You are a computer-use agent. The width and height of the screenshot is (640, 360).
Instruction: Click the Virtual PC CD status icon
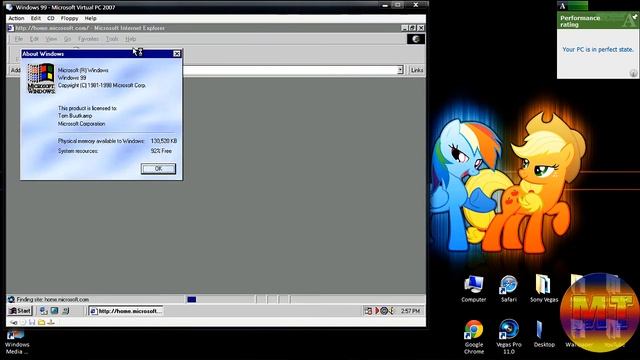pos(23,322)
